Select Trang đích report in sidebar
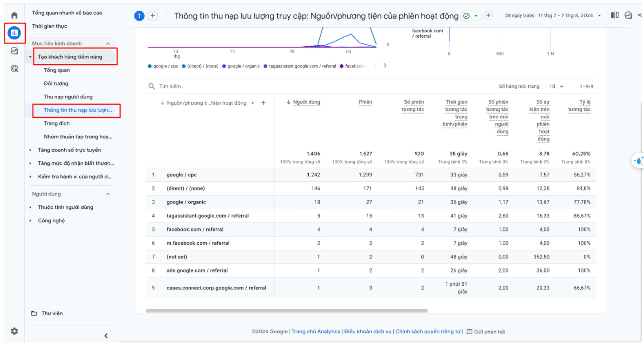The image size is (644, 346). click(57, 123)
